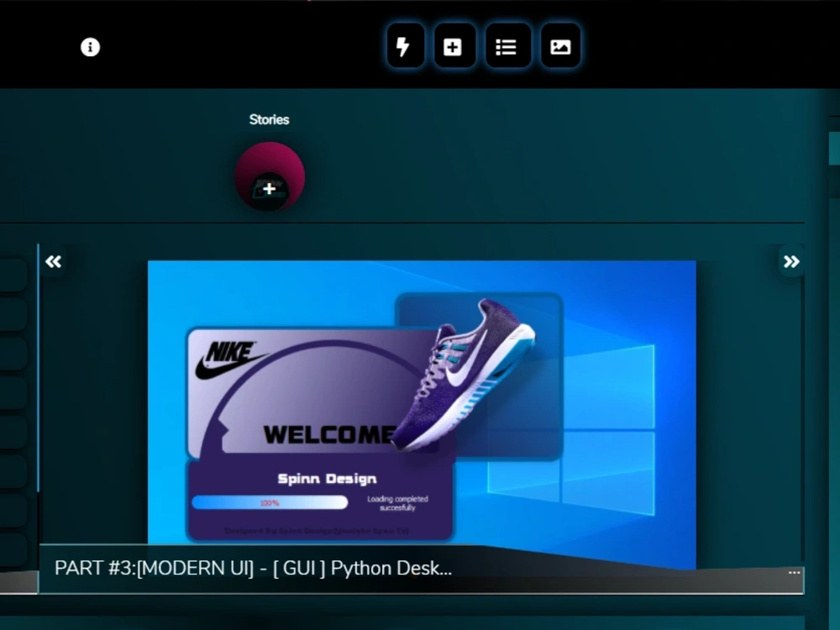Open the Stories profile bubble
Image resolution: width=840 pixels, height=630 pixels.
click(x=269, y=174)
